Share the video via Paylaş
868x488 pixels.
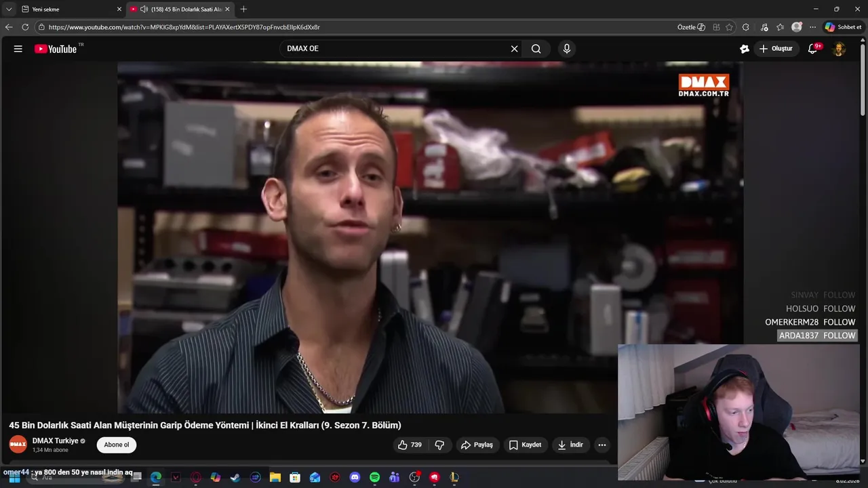point(477,445)
